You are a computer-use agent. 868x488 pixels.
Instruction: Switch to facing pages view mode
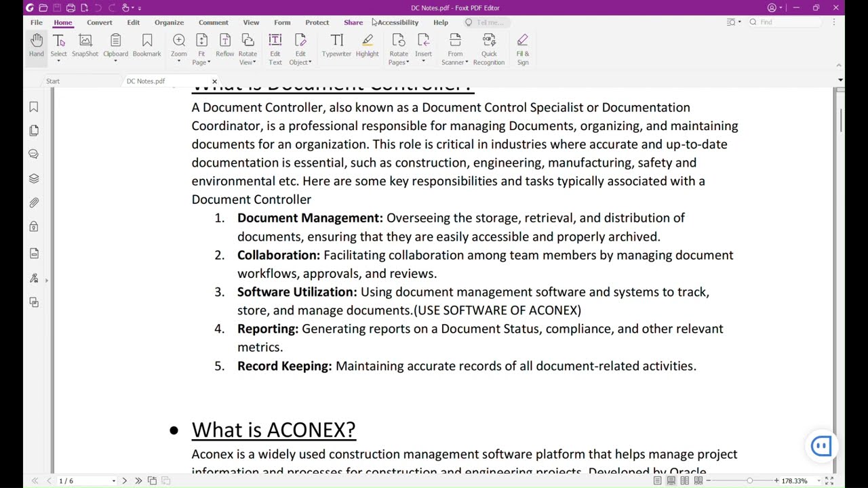click(684, 481)
